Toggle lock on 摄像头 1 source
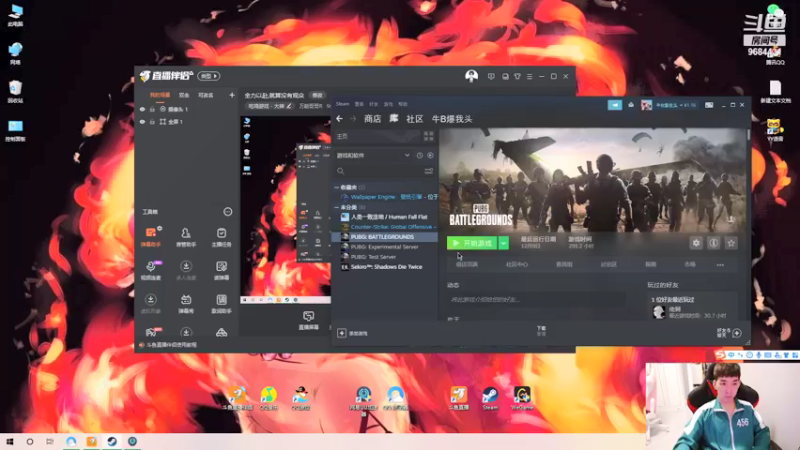800x450 pixels. [152, 109]
